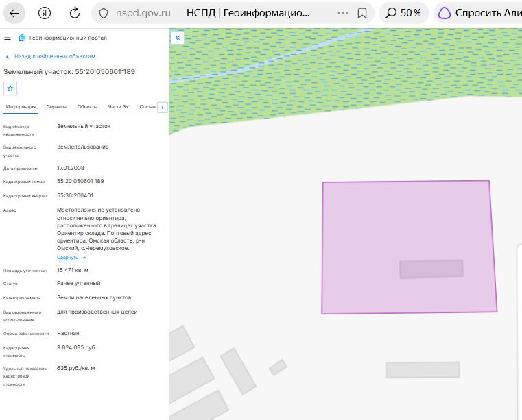Return via Назад к найденным объектам
This screenshot has width=522, height=420.
(51, 57)
